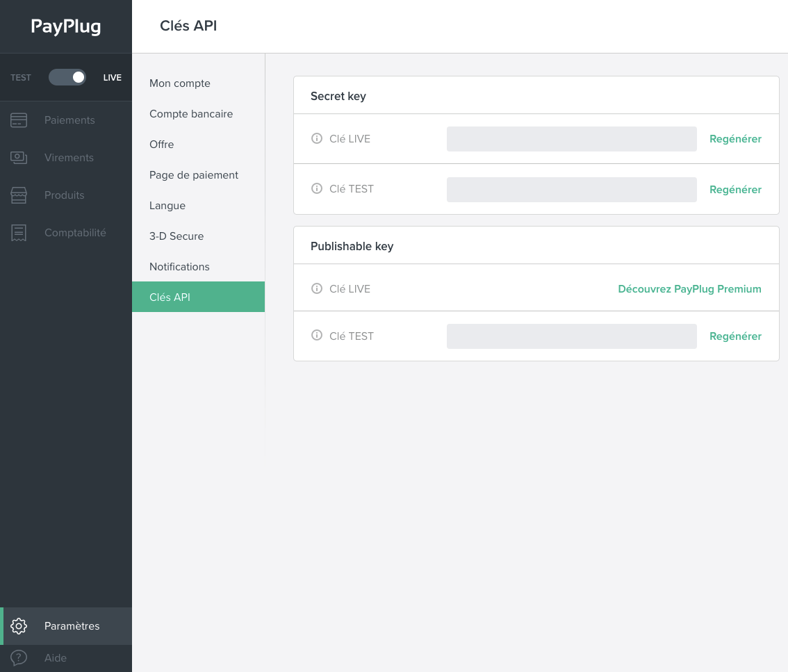Click the info icon next to Secret key Clé TEST
The height and width of the screenshot is (672, 788).
click(317, 188)
